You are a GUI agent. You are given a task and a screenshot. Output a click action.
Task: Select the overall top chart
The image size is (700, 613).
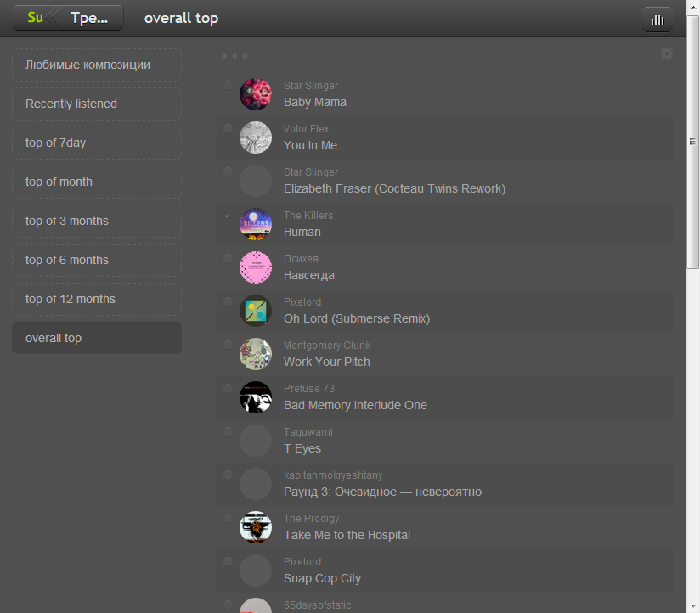[97, 338]
